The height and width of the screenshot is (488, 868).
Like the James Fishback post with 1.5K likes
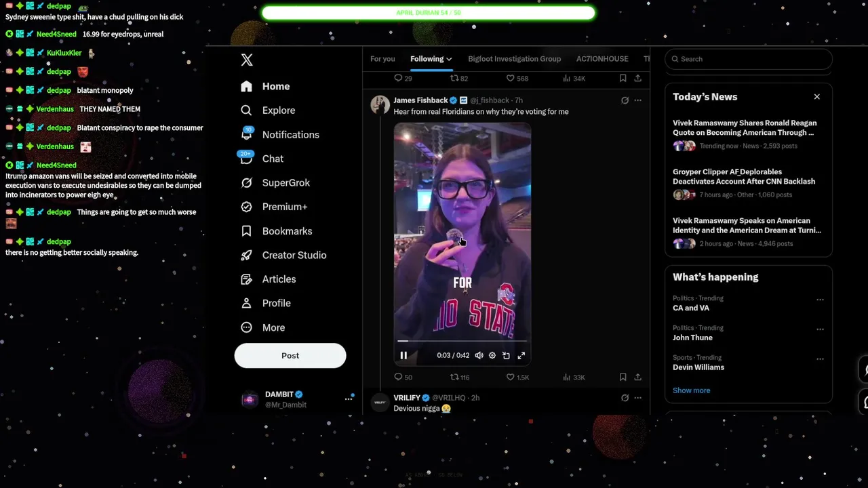pyautogui.click(x=518, y=377)
